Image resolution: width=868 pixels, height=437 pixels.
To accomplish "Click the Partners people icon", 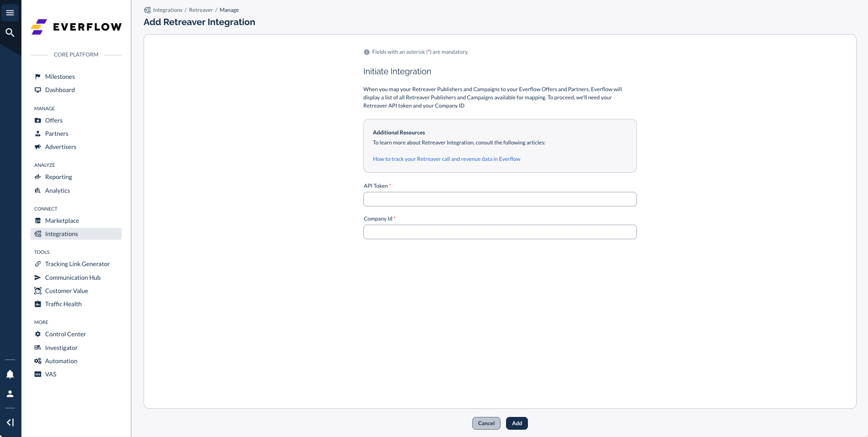I will [38, 134].
